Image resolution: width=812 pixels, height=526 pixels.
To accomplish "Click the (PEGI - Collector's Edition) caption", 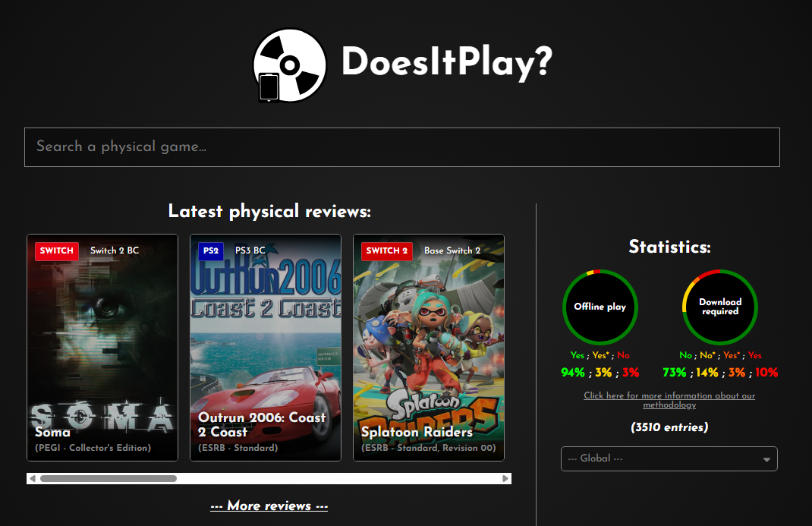I will tap(93, 448).
